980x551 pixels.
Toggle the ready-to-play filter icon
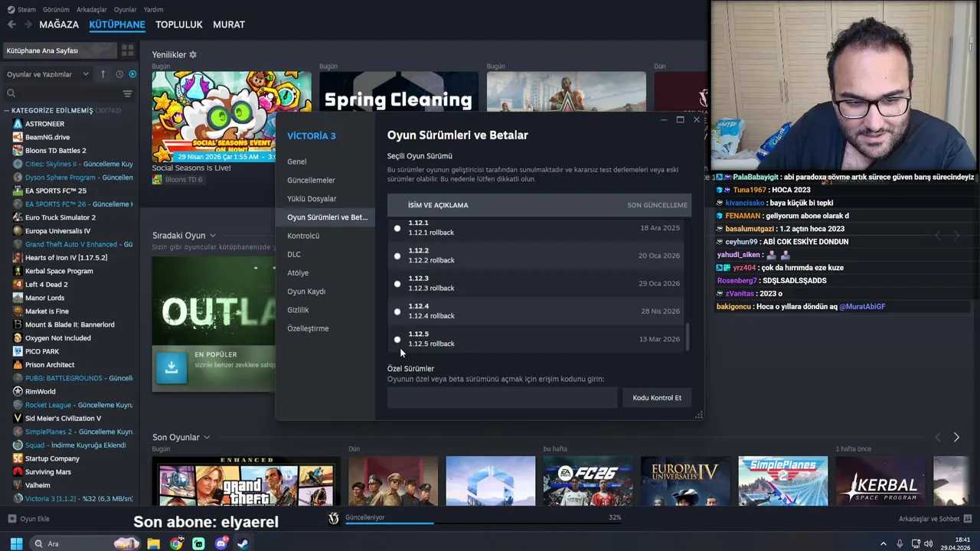coord(132,74)
